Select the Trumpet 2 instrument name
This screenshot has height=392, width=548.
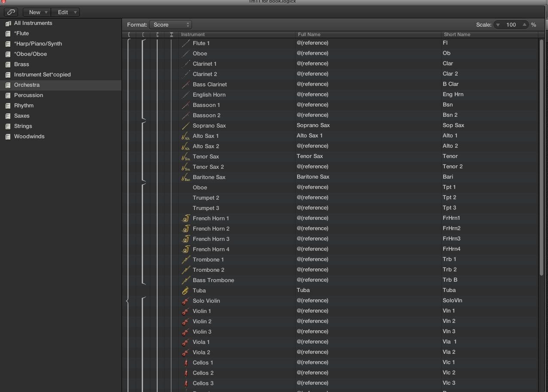click(x=206, y=198)
